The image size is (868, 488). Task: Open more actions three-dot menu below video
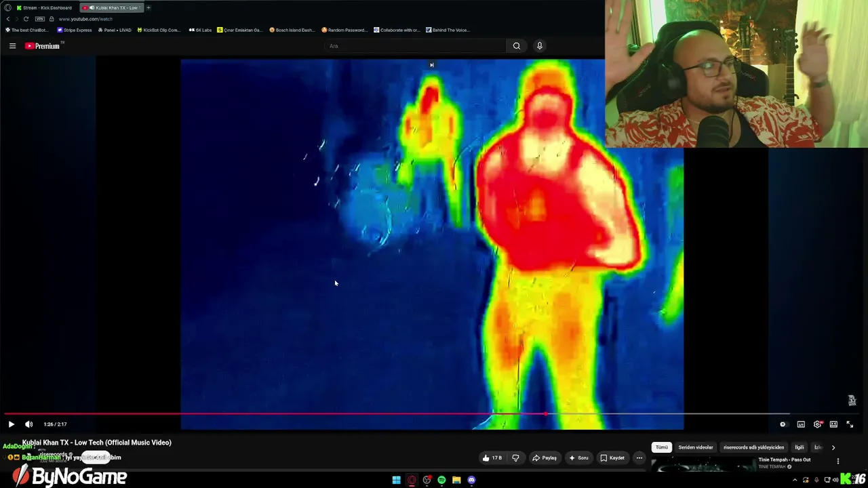pyautogui.click(x=639, y=458)
